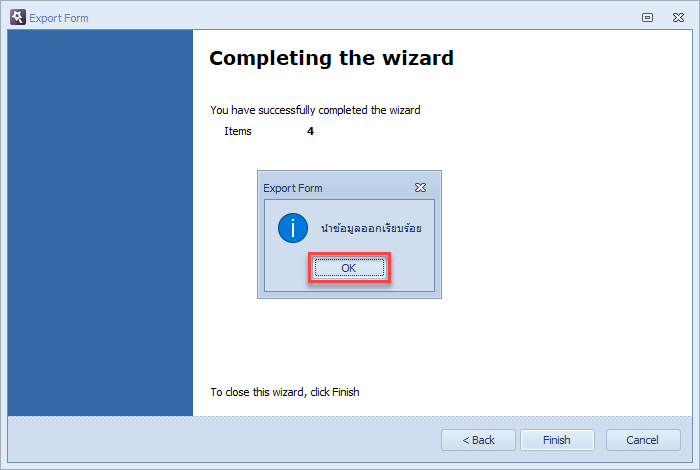700x470 pixels.
Task: Click the empty footer area left of Back
Action: [223, 440]
